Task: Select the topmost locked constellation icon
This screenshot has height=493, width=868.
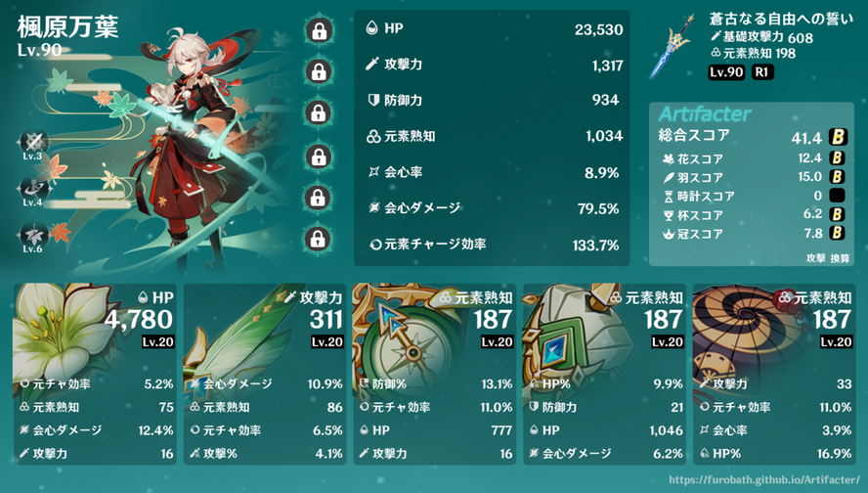Action: pos(319,30)
